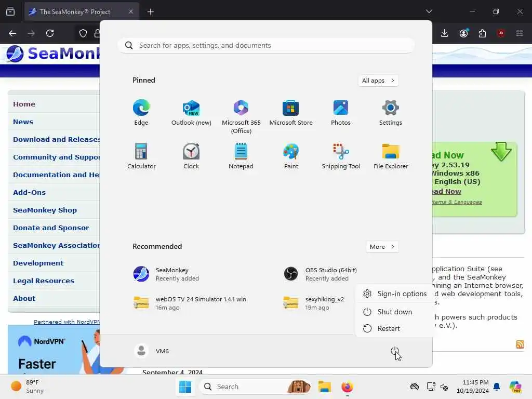This screenshot has width=532, height=399.
Task: Open About link in sidebar
Action: tap(24, 298)
